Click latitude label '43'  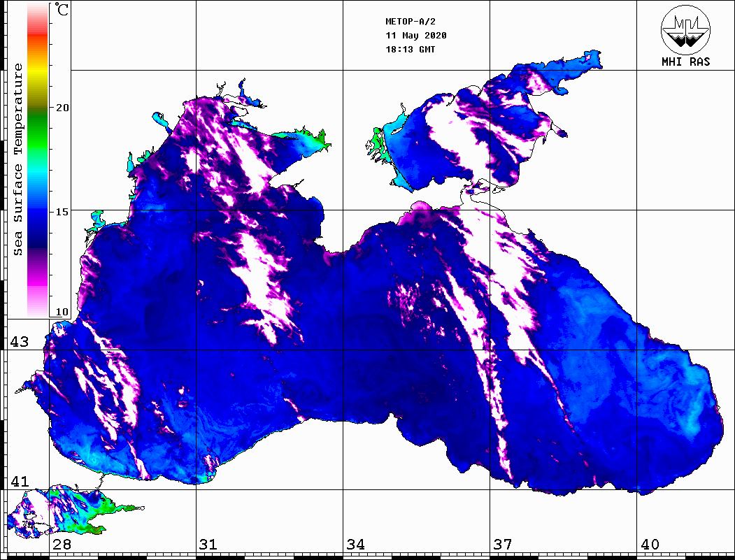pyautogui.click(x=20, y=342)
